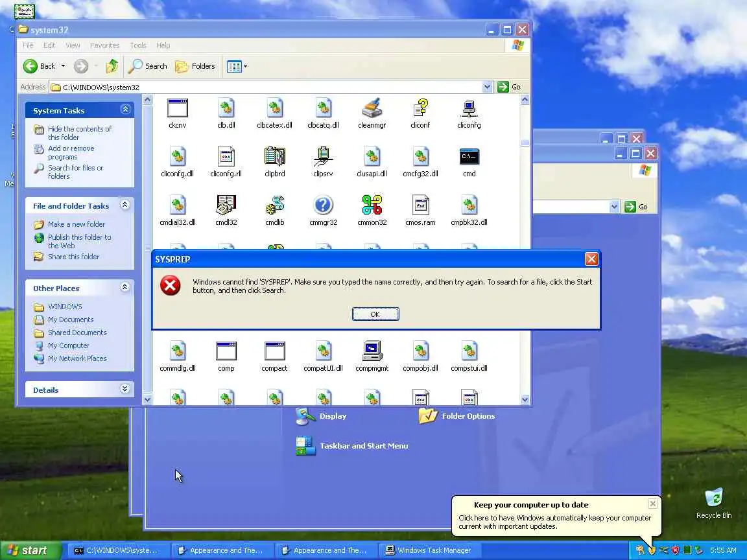Open the ckcnv file icon

pyautogui.click(x=178, y=108)
